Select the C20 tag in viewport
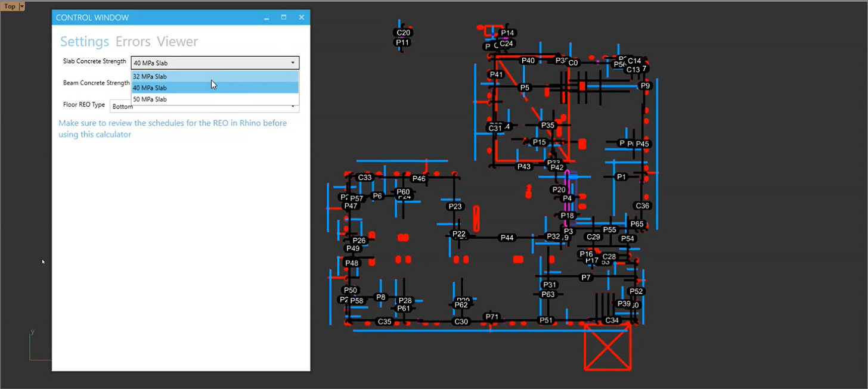The height and width of the screenshot is (389, 868). [404, 33]
